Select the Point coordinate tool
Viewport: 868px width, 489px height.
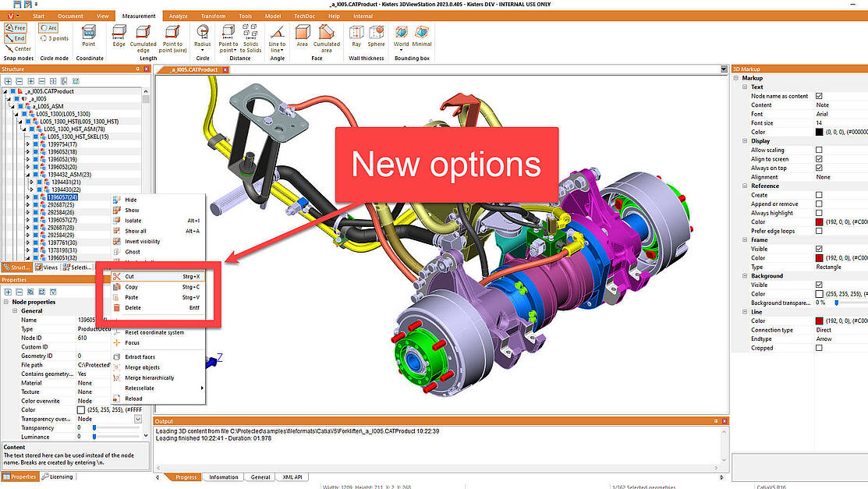(x=89, y=35)
